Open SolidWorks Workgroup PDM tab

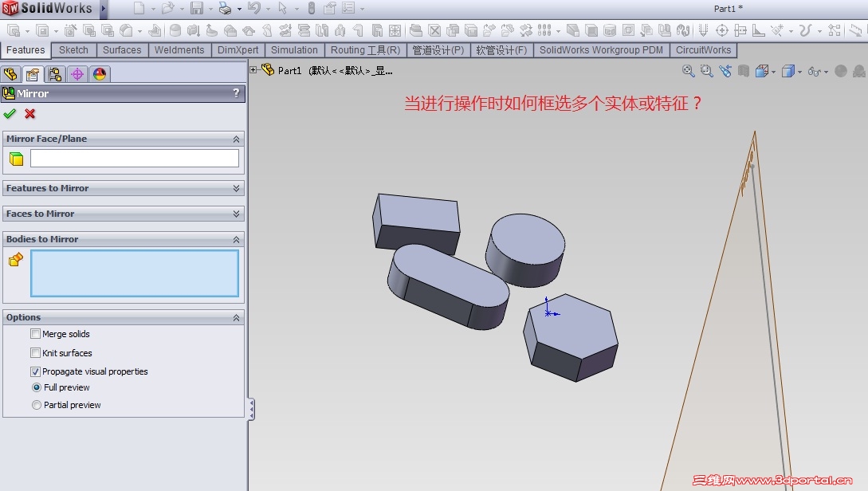tap(601, 50)
